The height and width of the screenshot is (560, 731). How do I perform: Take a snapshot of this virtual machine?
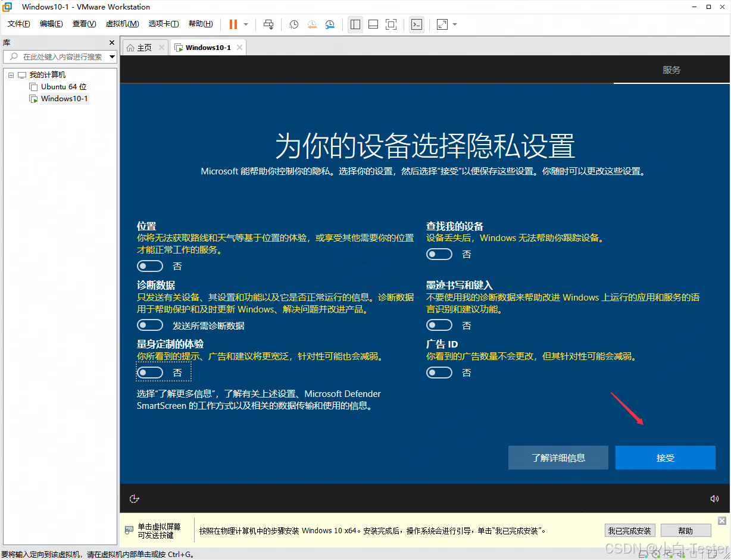[294, 24]
